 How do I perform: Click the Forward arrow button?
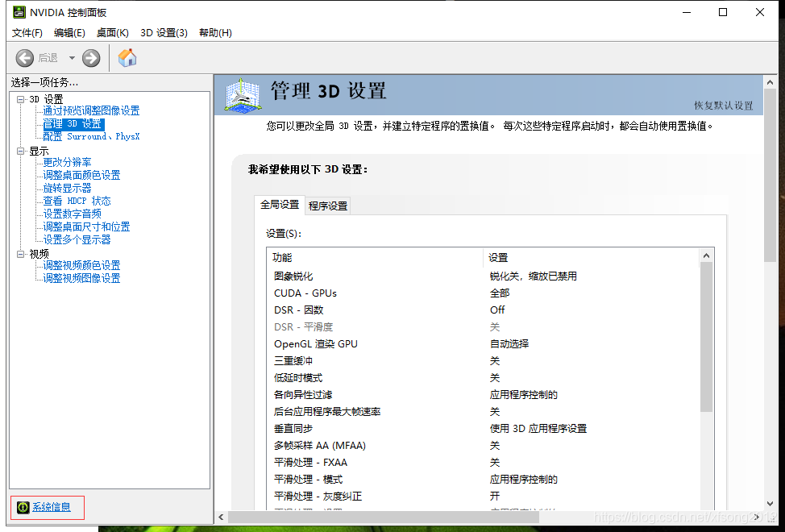point(91,58)
